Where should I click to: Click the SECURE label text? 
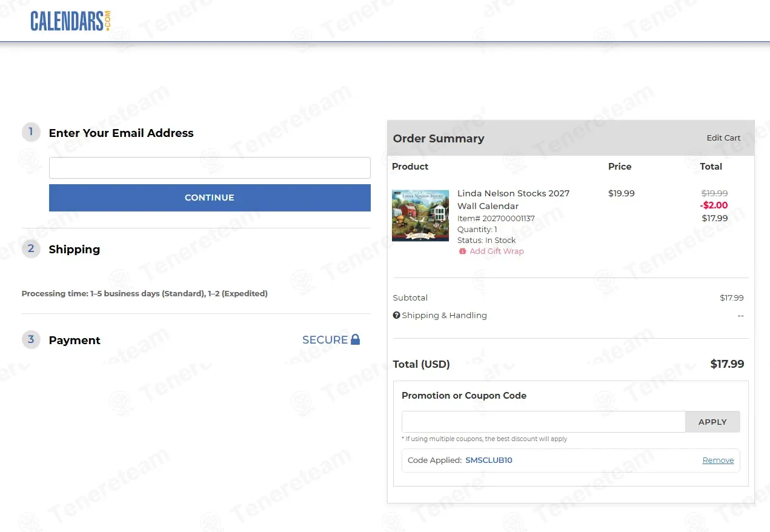point(325,340)
